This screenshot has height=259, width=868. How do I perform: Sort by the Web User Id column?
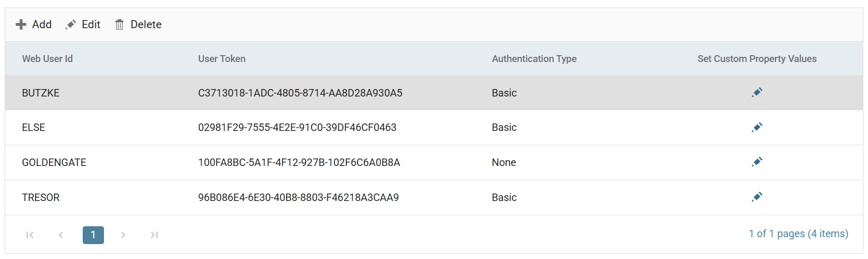(x=47, y=59)
